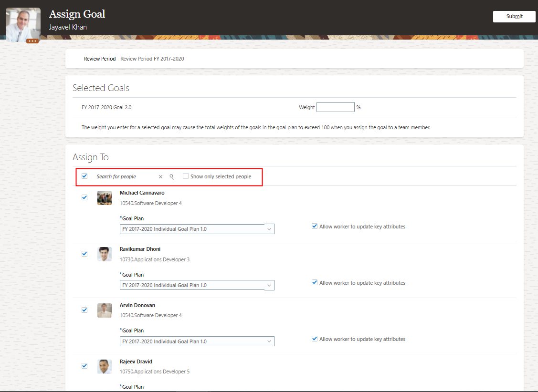The image size is (538, 392).
Task: Click the Submit button
Action: [x=514, y=16]
